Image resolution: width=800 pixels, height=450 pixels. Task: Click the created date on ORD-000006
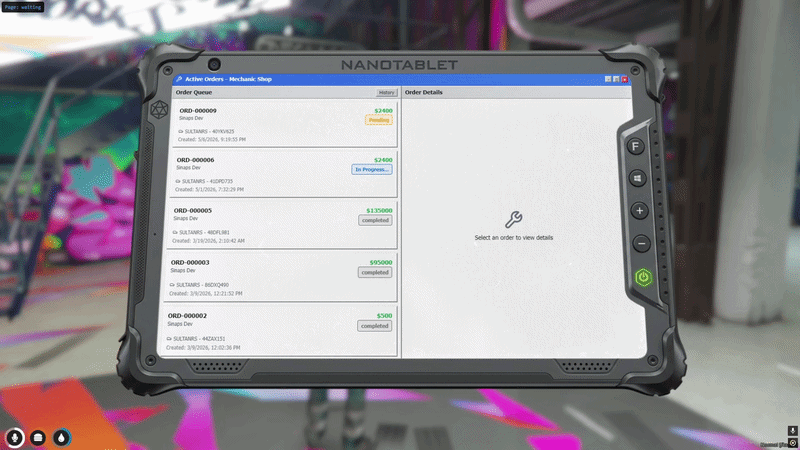click(209, 189)
